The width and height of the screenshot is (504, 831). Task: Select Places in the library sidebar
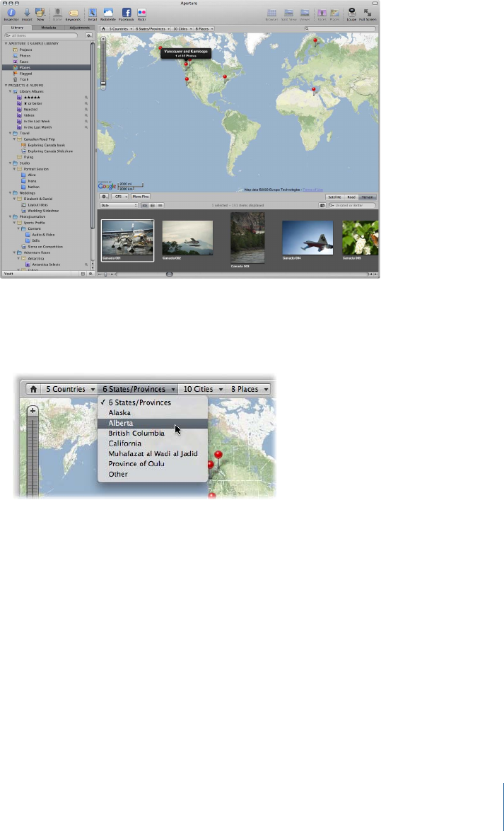pos(46,67)
